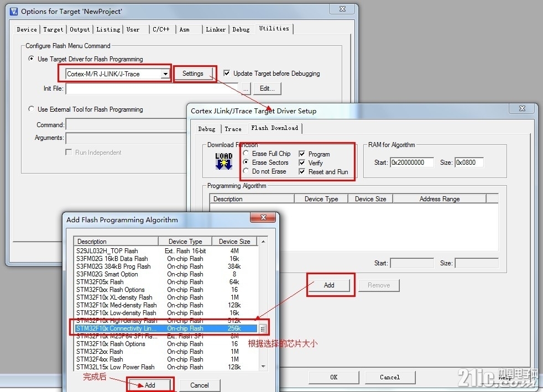This screenshot has height=392, width=543.
Task: Select S3FM02G 16kB Data Flash row
Action: click(166, 259)
